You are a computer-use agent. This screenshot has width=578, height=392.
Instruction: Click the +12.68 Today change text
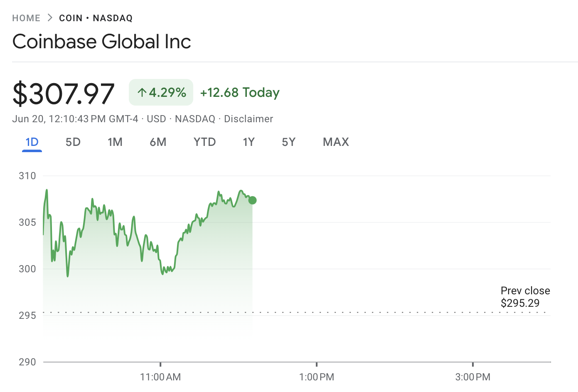point(240,92)
